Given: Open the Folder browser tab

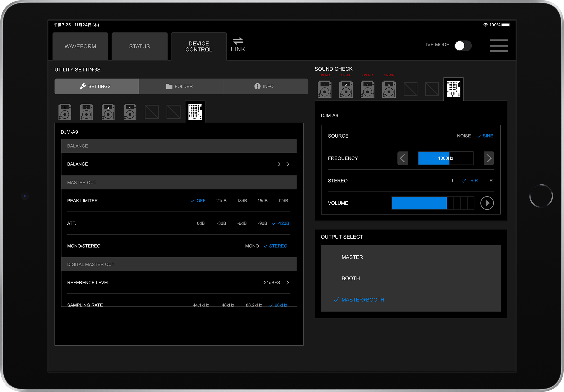Looking at the screenshot, I should [x=181, y=86].
